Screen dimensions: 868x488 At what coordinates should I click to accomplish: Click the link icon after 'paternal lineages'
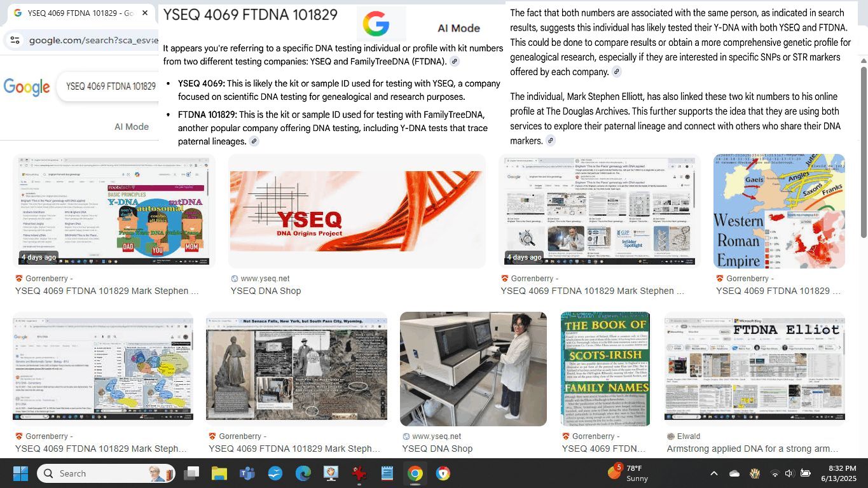(x=254, y=141)
